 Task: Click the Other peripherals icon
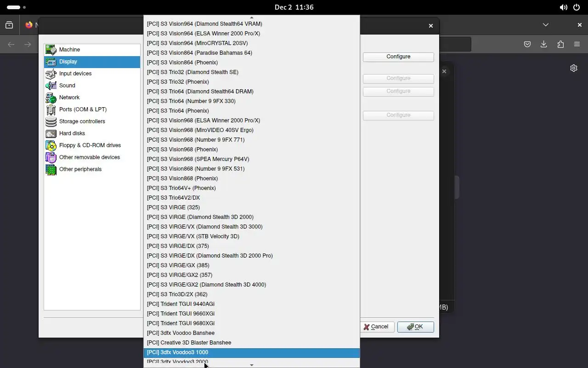51,169
